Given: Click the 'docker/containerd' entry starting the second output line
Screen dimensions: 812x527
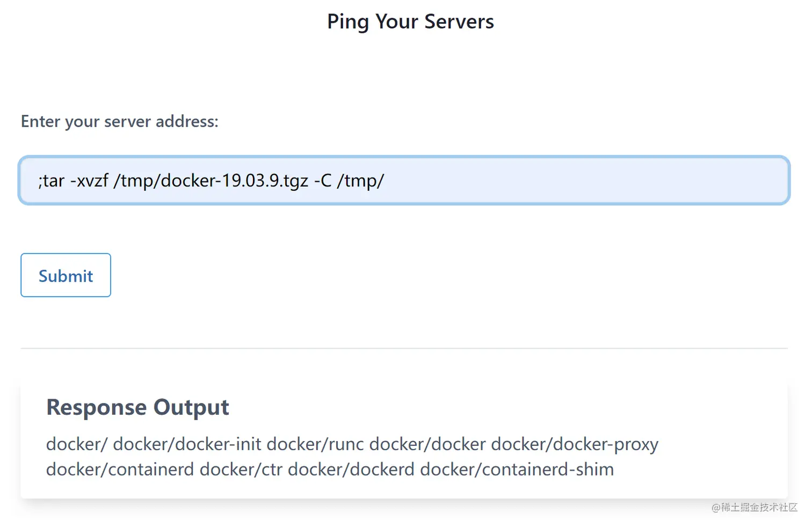Looking at the screenshot, I should pos(120,470).
